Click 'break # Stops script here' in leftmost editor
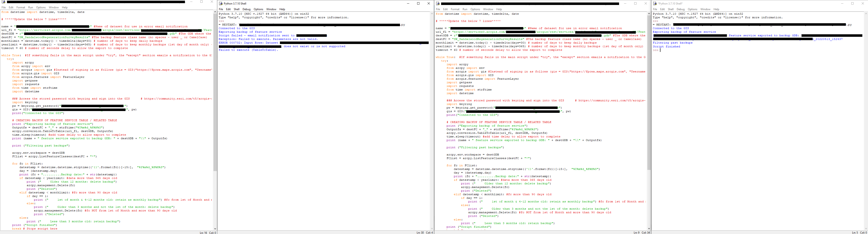The width and height of the screenshot is (868, 234). tap(35, 229)
